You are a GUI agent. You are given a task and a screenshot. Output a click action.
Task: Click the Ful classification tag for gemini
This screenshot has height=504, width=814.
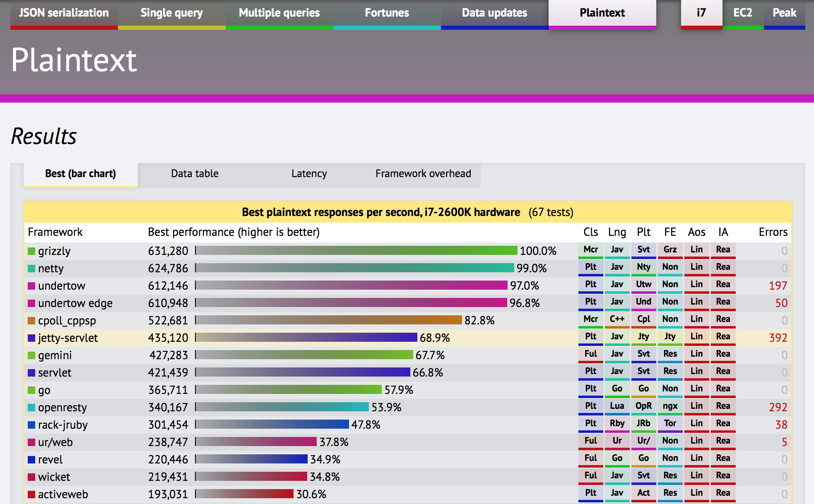pyautogui.click(x=590, y=354)
